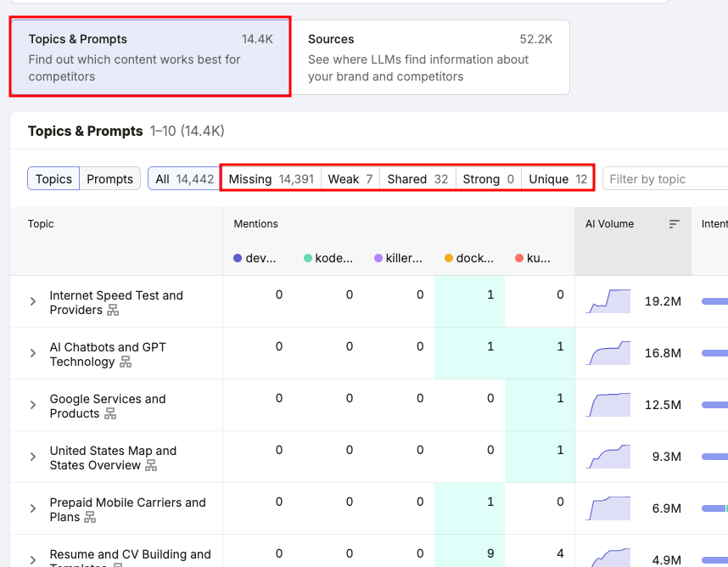The width and height of the screenshot is (728, 567).
Task: Click the red ku... competitor dot
Action: (x=519, y=258)
